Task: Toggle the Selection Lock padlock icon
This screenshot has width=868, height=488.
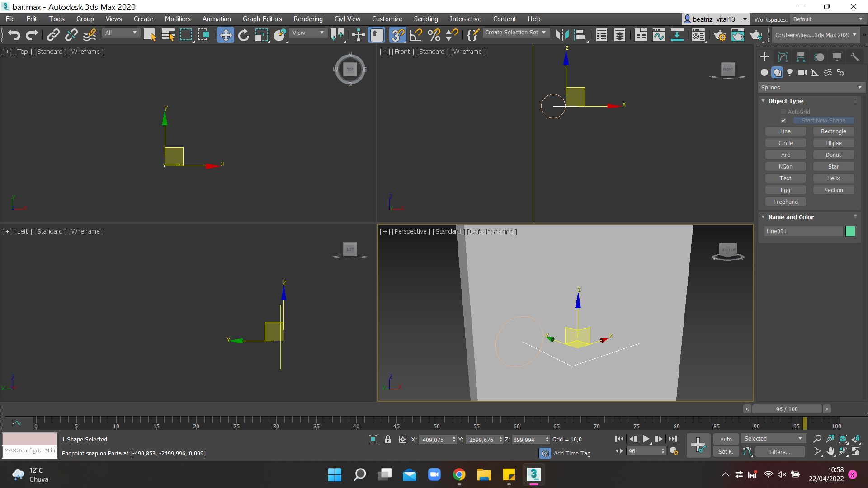Action: [x=387, y=439]
